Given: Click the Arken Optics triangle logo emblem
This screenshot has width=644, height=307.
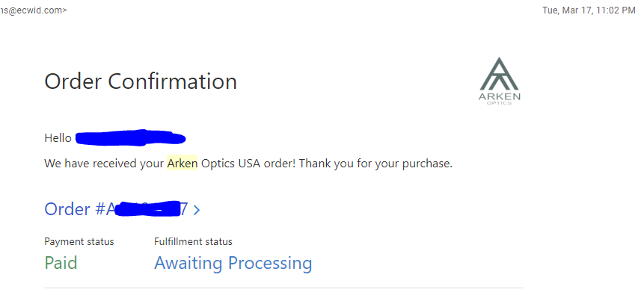Looking at the screenshot, I should (500, 73).
